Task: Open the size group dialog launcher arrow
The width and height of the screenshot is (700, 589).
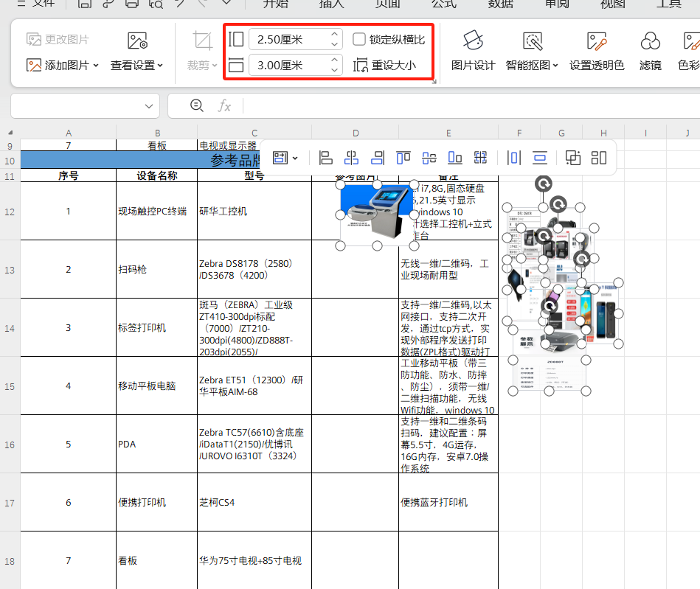Action: pyautogui.click(x=434, y=81)
